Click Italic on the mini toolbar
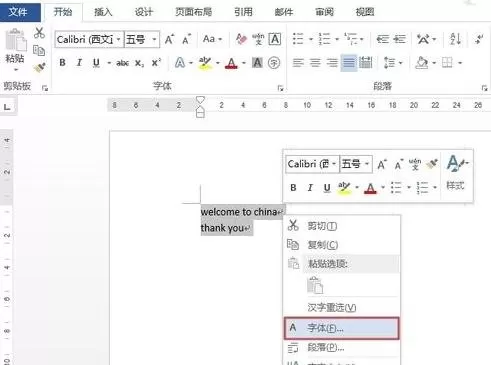 coord(310,188)
